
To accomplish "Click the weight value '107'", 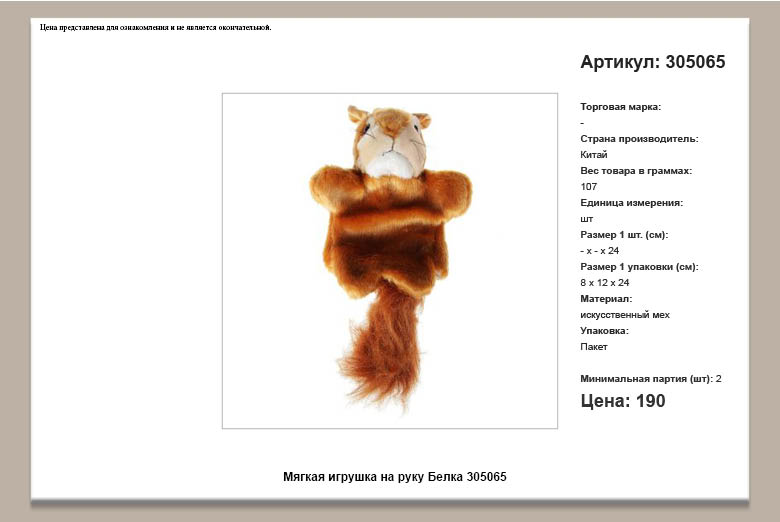I will (x=588, y=187).
